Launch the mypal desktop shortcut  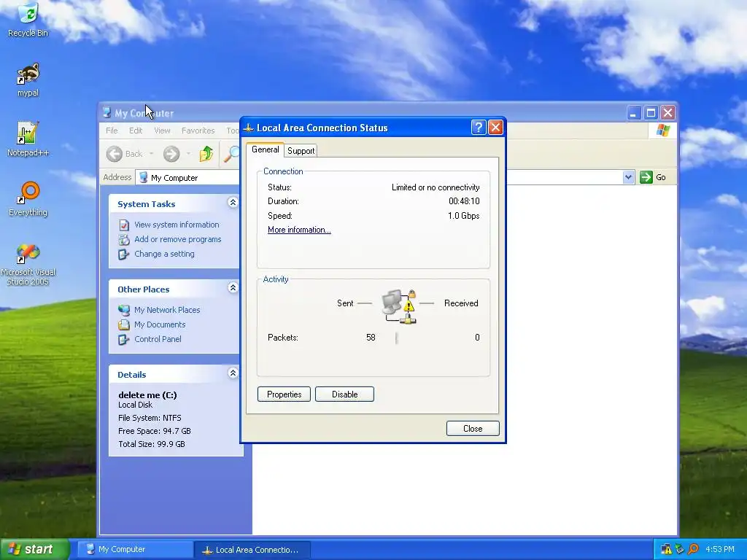tap(28, 80)
